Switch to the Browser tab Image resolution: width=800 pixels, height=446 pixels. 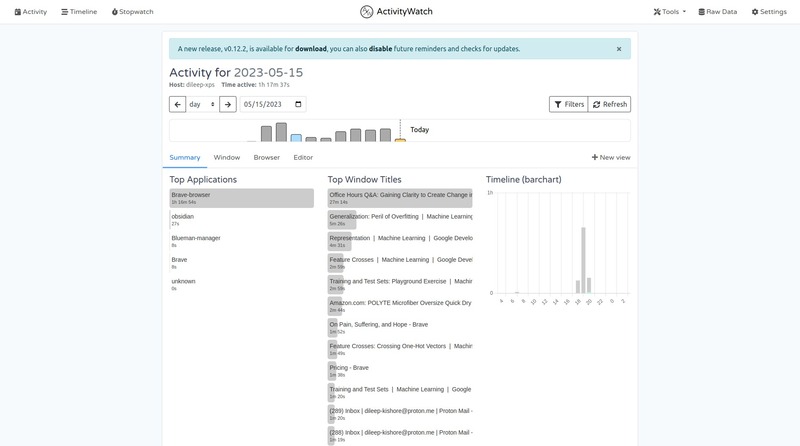click(266, 158)
